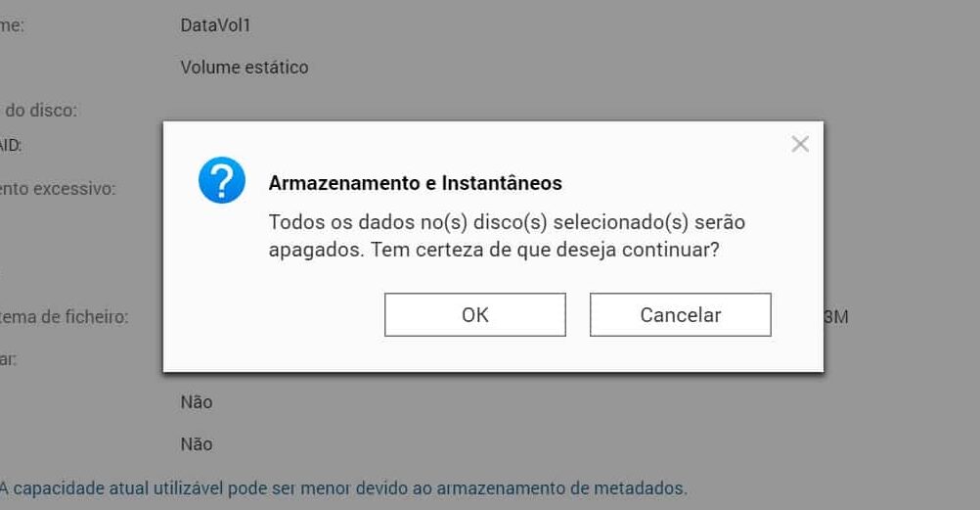Viewport: 980px width, 510px height.
Task: Click the 'do disco:' label
Action: (40, 111)
